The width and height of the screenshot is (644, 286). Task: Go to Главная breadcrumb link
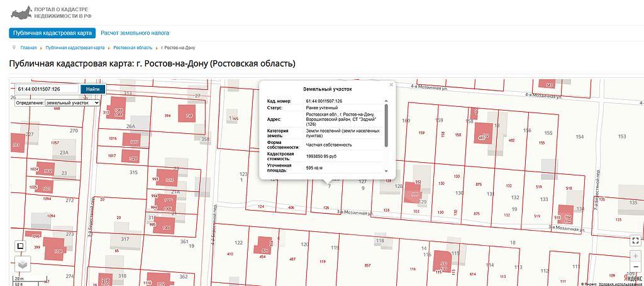click(28, 48)
